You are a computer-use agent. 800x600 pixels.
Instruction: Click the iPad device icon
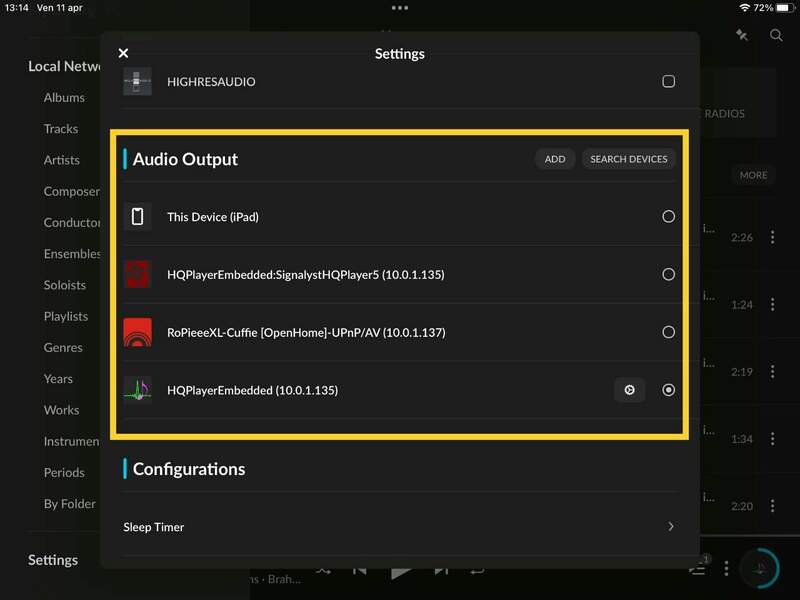(x=137, y=217)
